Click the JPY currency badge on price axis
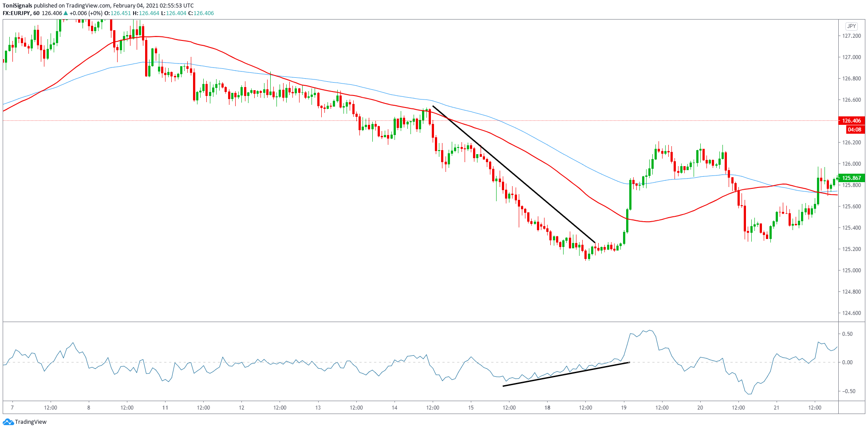868x430 pixels. [x=851, y=26]
